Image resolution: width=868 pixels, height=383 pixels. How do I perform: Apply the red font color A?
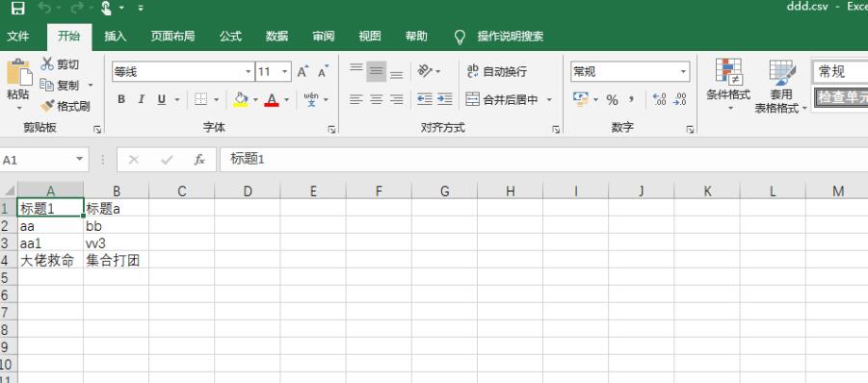[x=272, y=99]
